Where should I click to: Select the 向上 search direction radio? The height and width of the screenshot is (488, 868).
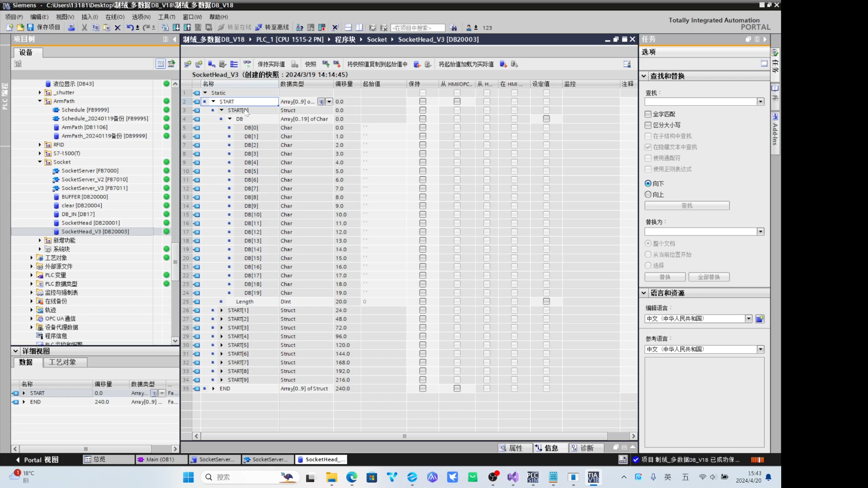pos(648,195)
